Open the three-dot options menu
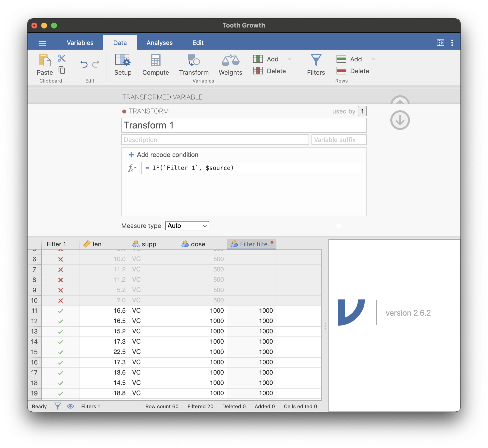 pos(452,43)
